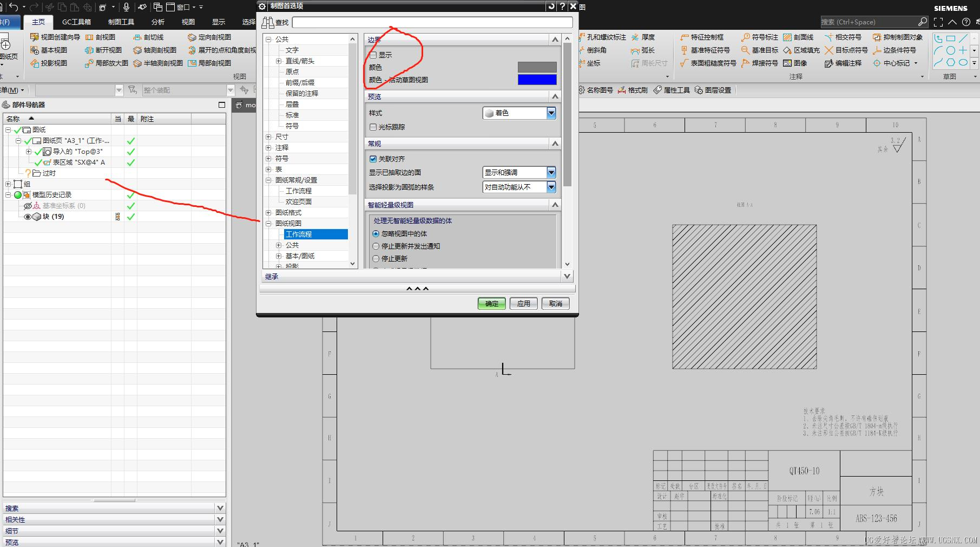
Task: Select the 特征控制框 feature control frame tool
Action: (702, 37)
